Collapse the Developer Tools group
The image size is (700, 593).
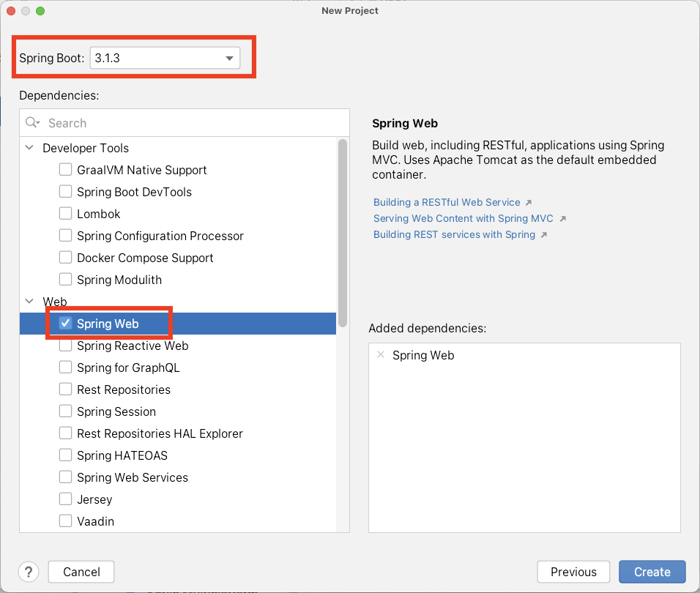(29, 148)
